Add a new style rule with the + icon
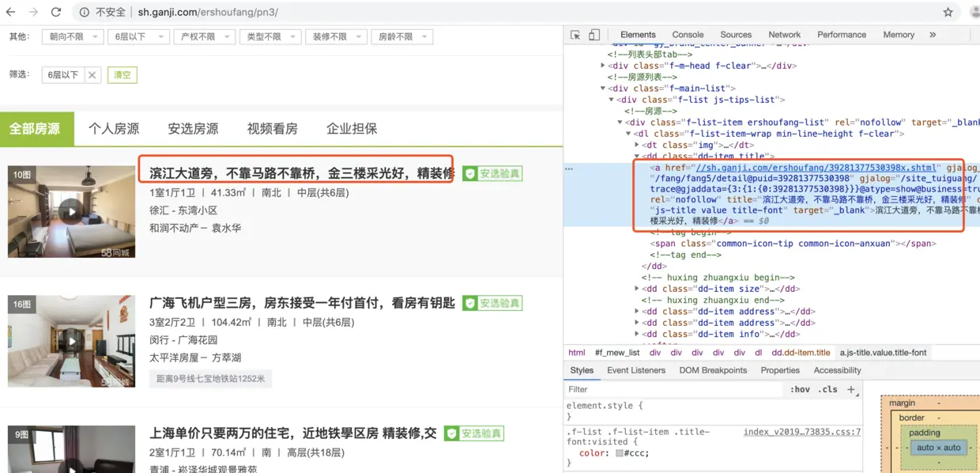This screenshot has height=473, width=980. (850, 389)
